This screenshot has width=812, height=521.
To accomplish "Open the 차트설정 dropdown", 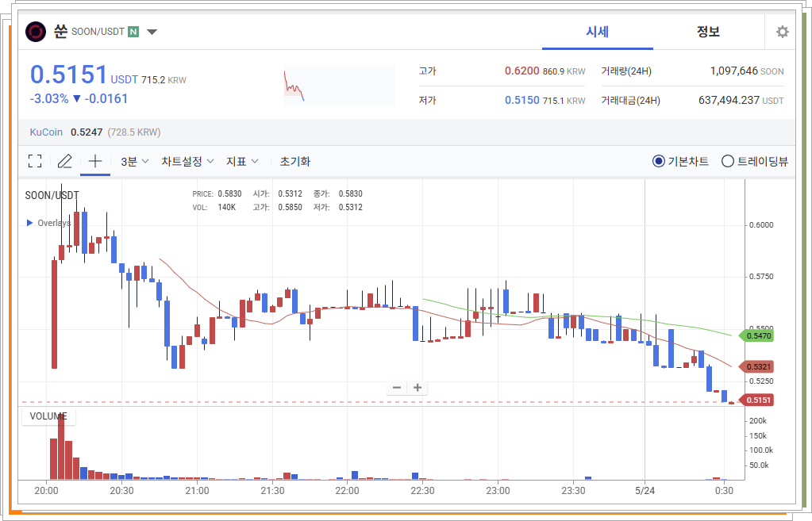I will (x=183, y=161).
